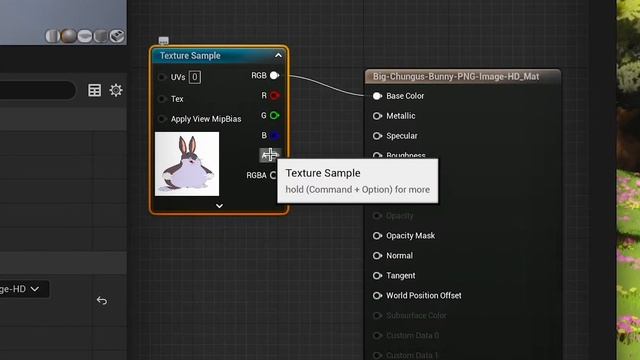The width and height of the screenshot is (640, 360).
Task: Click the white RGB output pin
Action: tap(274, 76)
